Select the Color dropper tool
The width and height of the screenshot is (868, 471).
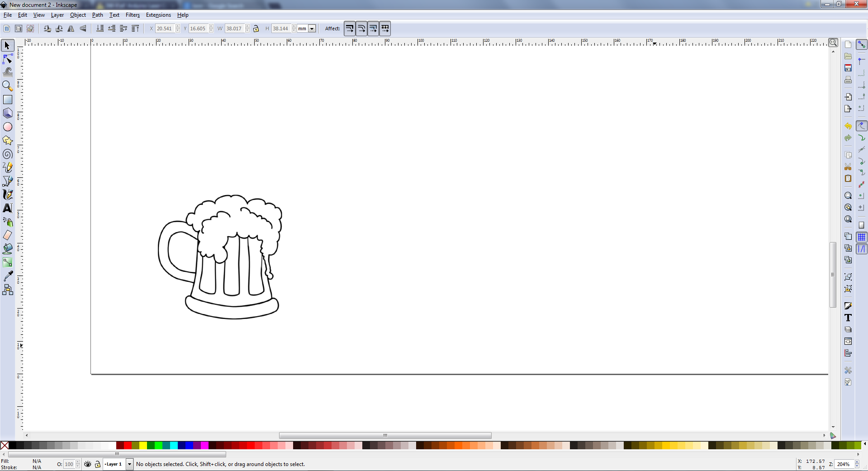point(7,276)
